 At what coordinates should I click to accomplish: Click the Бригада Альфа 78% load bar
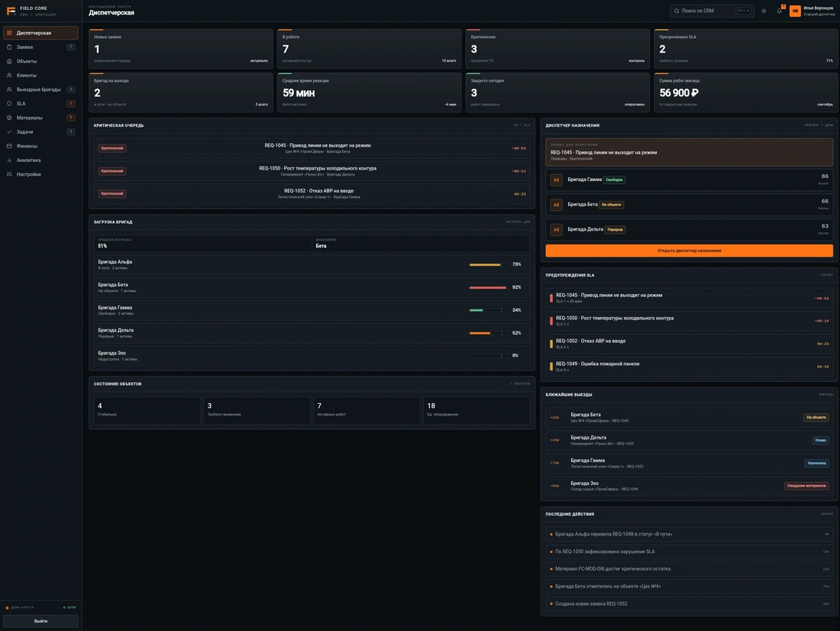pyautogui.click(x=488, y=264)
